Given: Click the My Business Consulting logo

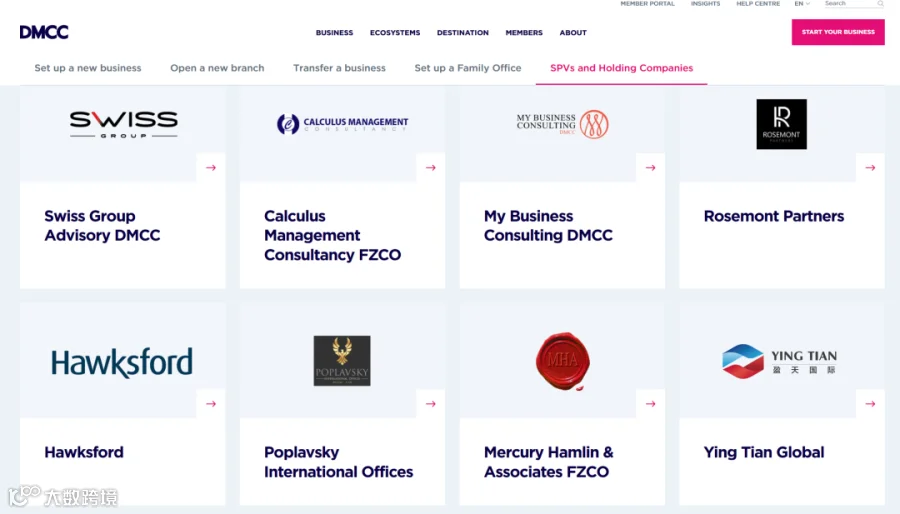Looking at the screenshot, I should [x=562, y=124].
